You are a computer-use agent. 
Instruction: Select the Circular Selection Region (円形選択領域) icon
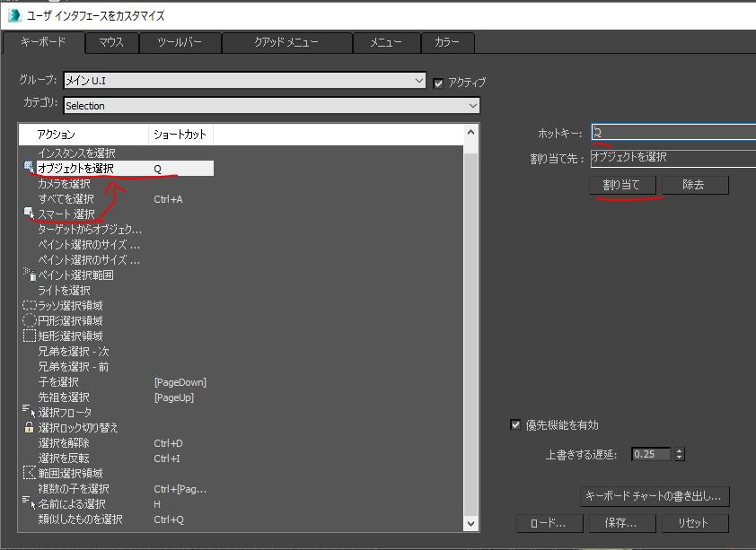tap(29, 320)
